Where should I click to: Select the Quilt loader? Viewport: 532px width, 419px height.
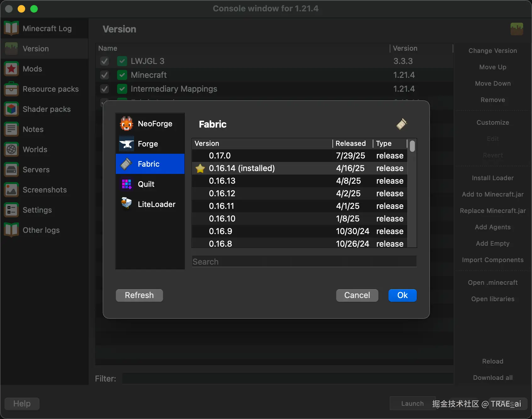(x=150, y=184)
